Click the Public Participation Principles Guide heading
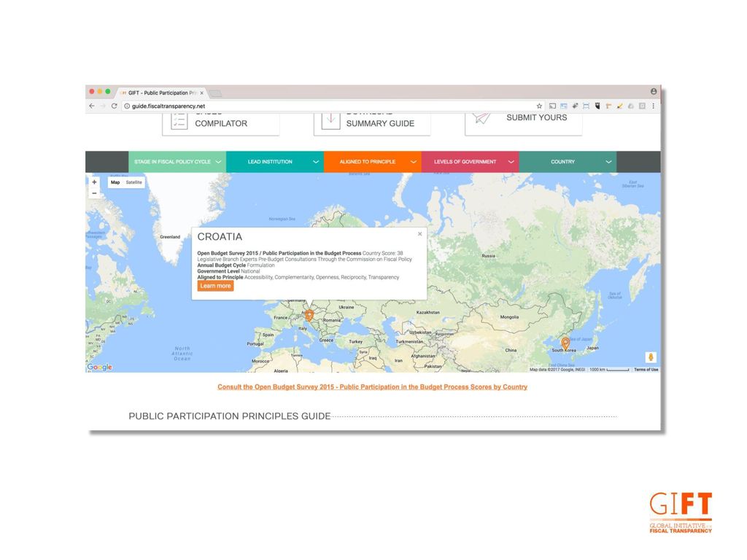Screen dimensions: 747x560 (x=230, y=416)
